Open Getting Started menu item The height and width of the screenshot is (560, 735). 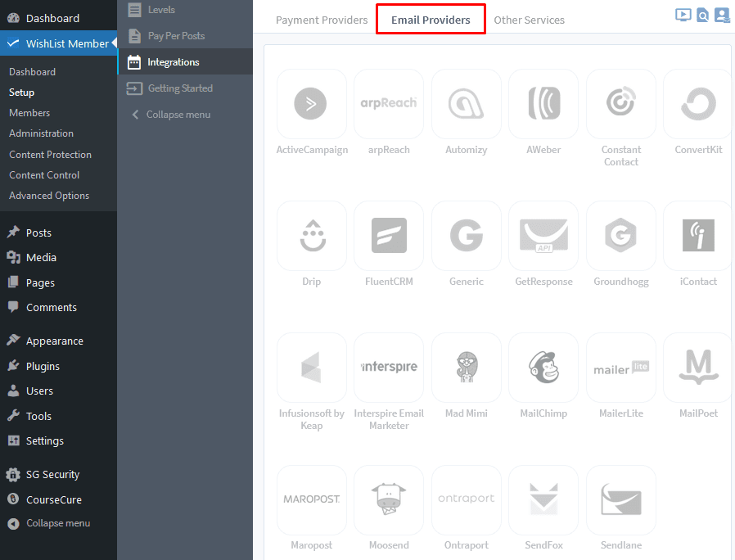pyautogui.click(x=185, y=88)
